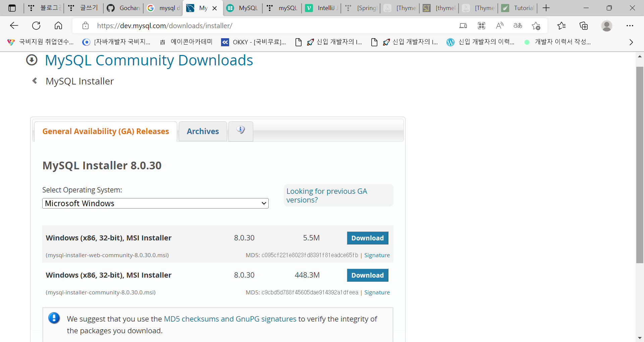644x342 pixels.
Task: Download the 5.5M web installer
Action: pos(368,238)
